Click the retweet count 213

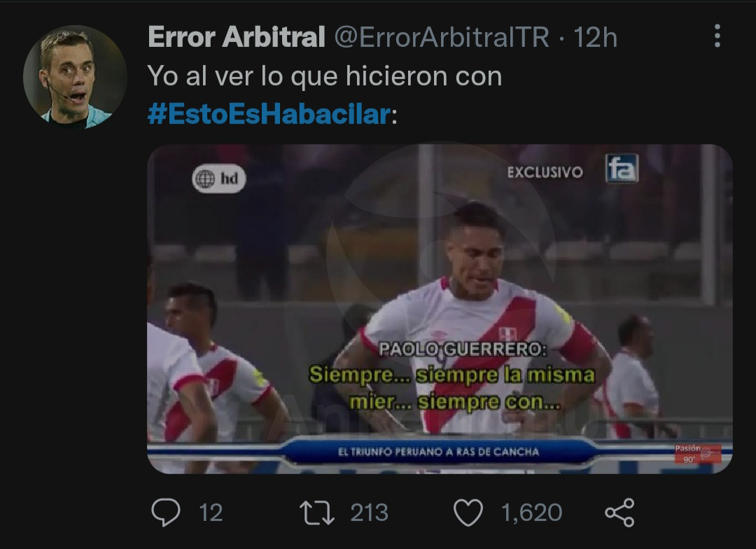[370, 513]
